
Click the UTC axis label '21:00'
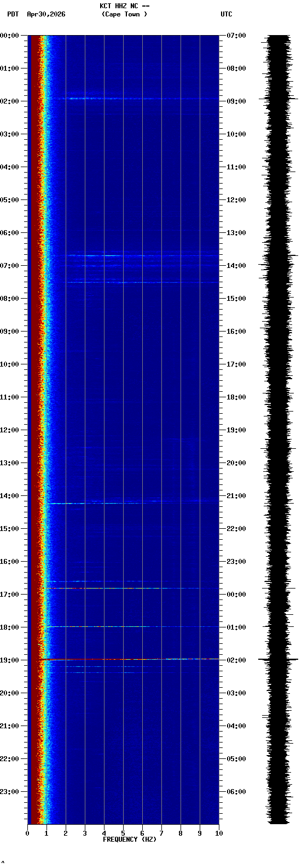(236, 496)
